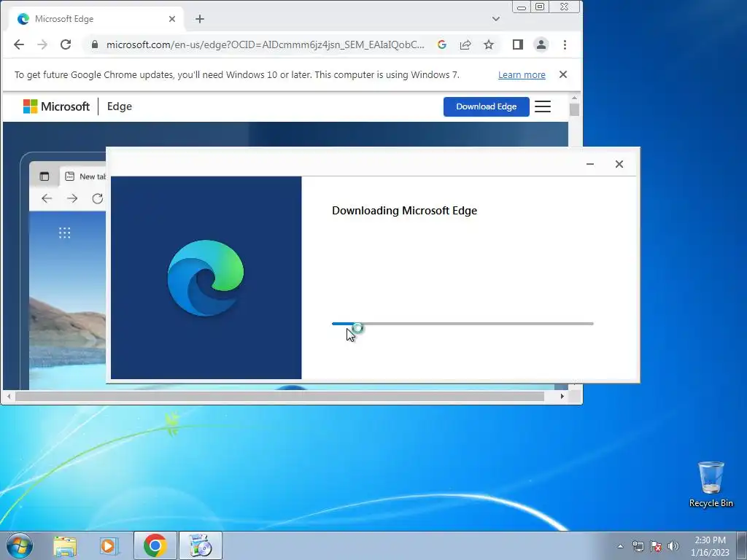Share this page icon
The image size is (747, 560).
coord(465,44)
